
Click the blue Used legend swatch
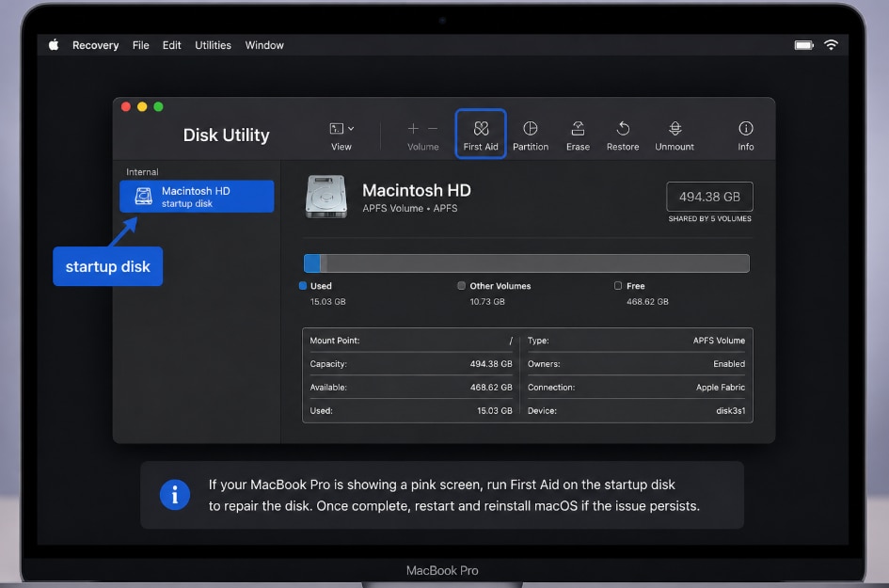click(x=303, y=286)
